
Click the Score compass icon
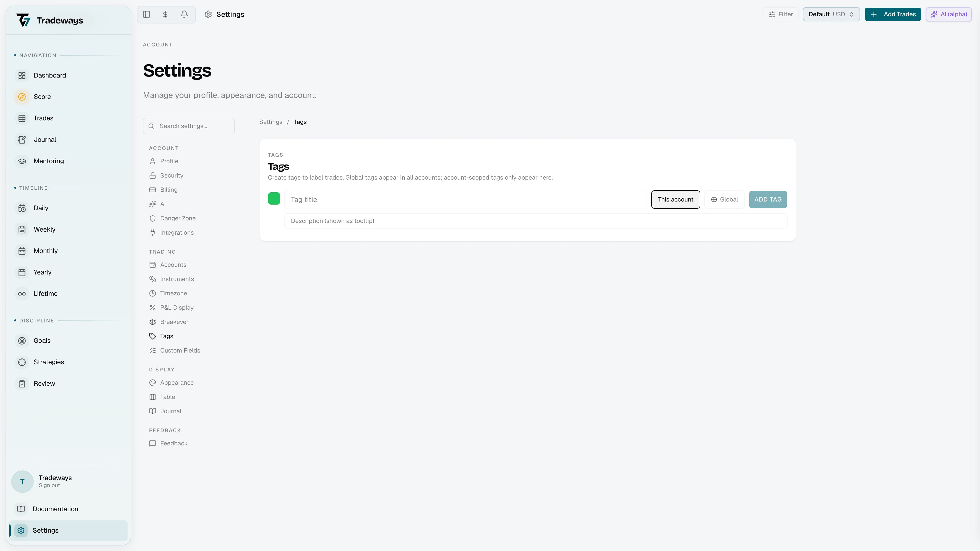pyautogui.click(x=22, y=97)
